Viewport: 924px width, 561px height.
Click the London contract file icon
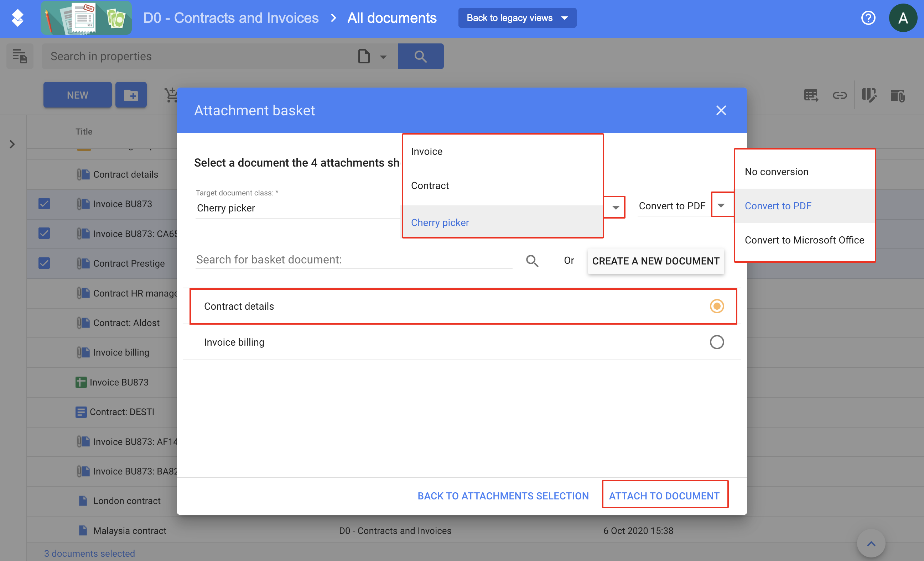[83, 501]
